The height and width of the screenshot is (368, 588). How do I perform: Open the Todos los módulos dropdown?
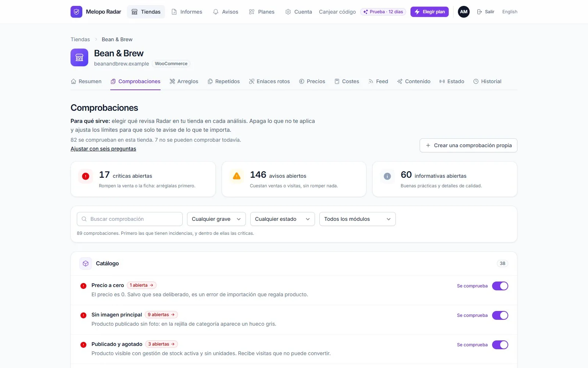[358, 219]
